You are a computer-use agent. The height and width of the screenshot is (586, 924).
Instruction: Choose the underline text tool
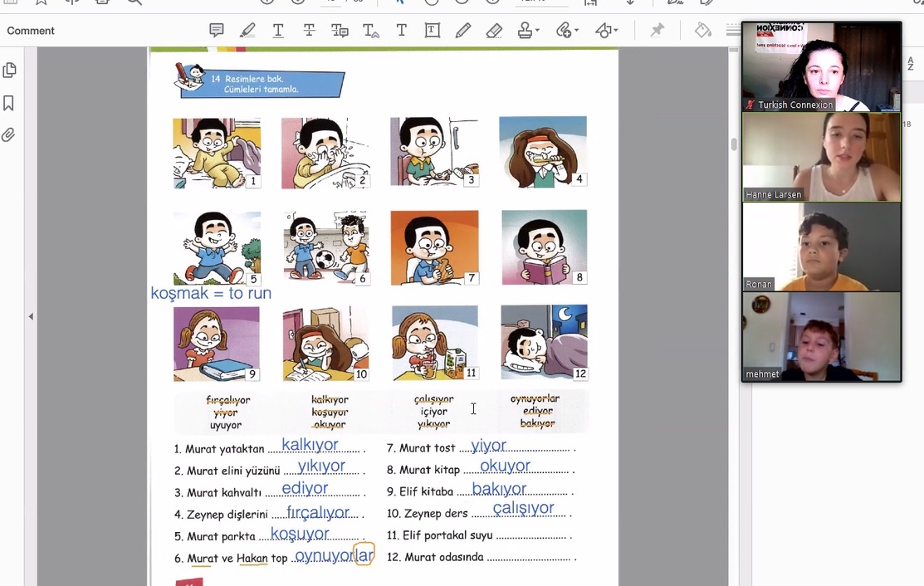[278, 31]
